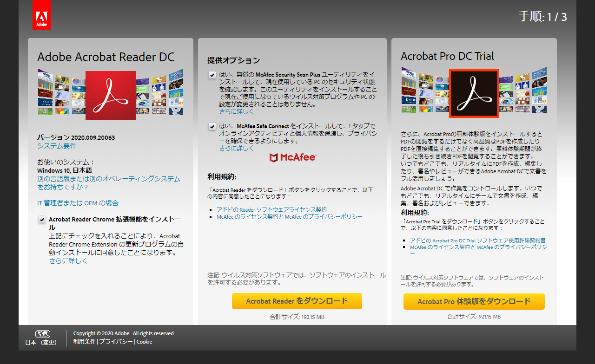Open さらに詳しく under McAfee Security Scan Plus
Screen dimensions: 595x364
coord(237,112)
